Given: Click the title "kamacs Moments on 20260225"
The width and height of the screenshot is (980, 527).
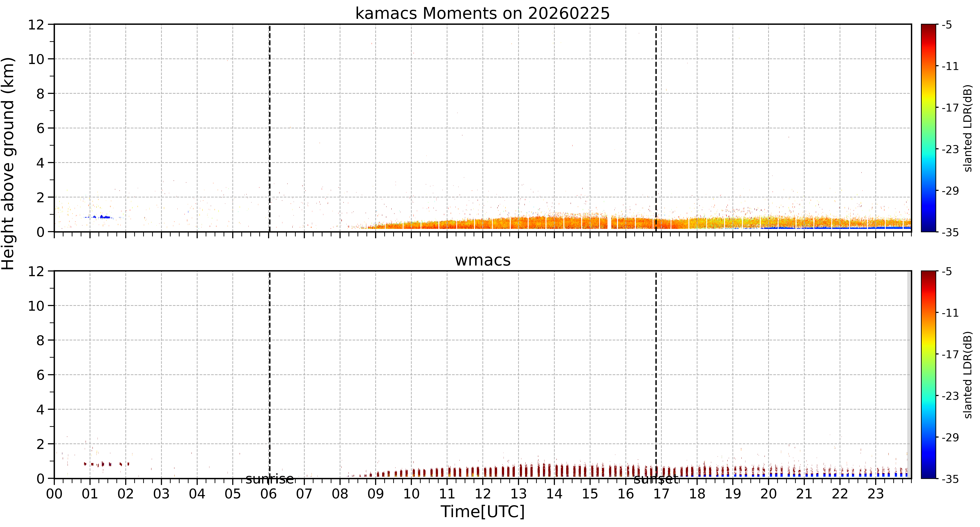Looking at the screenshot, I should [482, 13].
